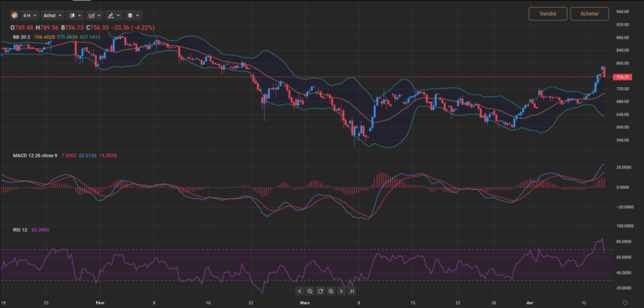Reset chart view with the circular arrow icon
Viewport: 644px width, 308px height.
click(x=320, y=291)
